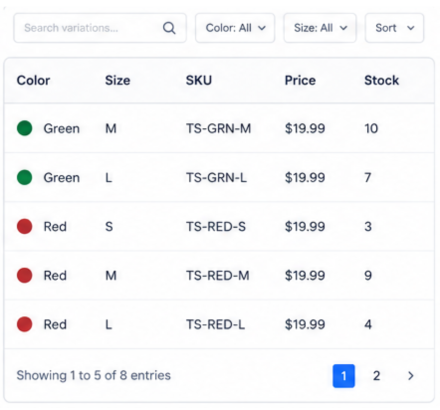440x410 pixels.
Task: Select SKU TS-RED-M cell
Action: pyautogui.click(x=217, y=275)
